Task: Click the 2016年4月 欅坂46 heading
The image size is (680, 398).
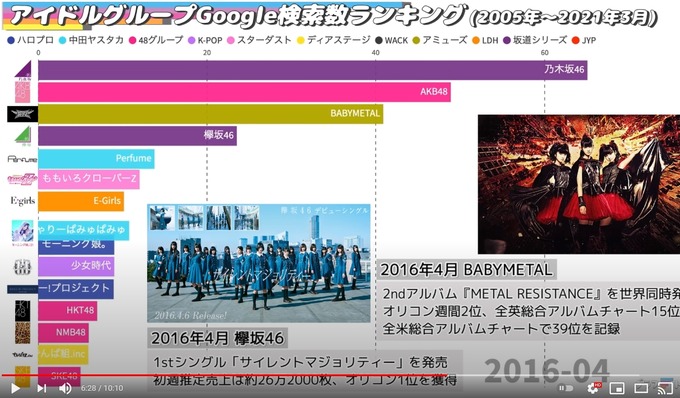Action: [217, 338]
